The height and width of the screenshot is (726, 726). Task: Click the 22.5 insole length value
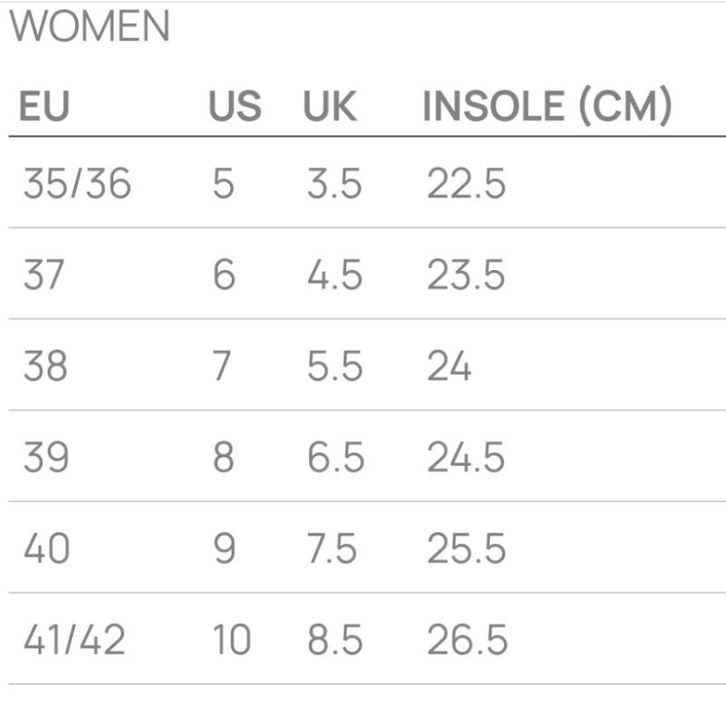(x=466, y=184)
